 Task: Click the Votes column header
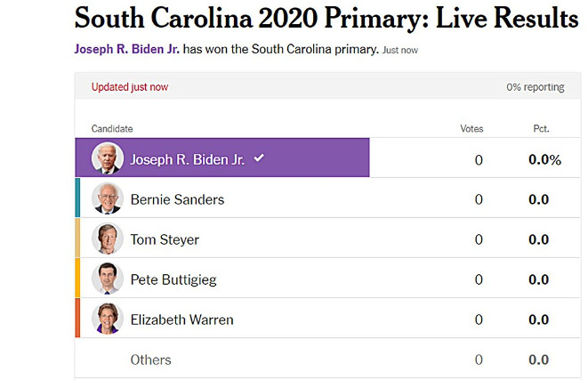[x=471, y=129]
